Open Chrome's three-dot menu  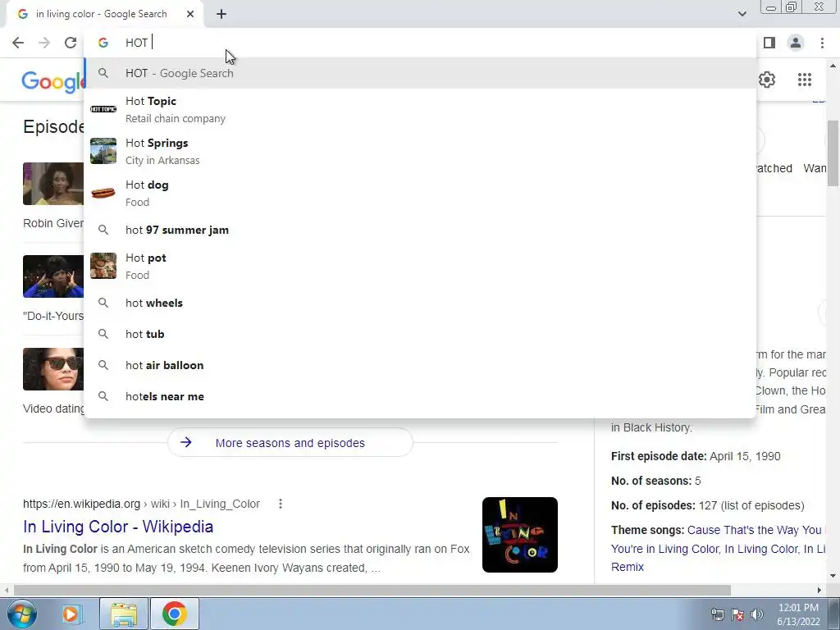point(822,43)
